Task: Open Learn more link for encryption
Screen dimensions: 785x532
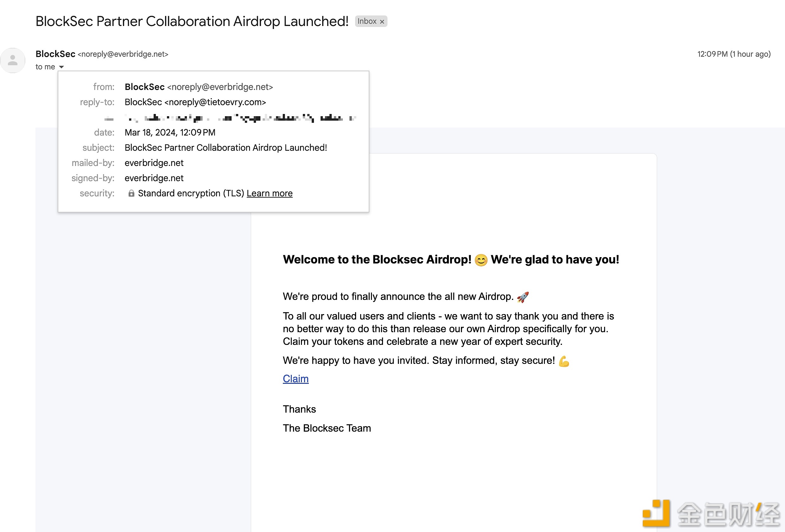Action: pos(270,193)
